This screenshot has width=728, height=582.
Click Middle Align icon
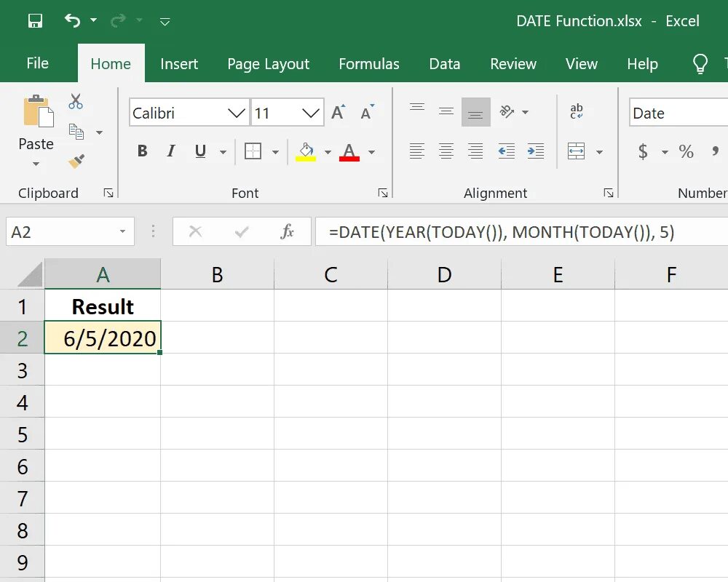point(446,112)
